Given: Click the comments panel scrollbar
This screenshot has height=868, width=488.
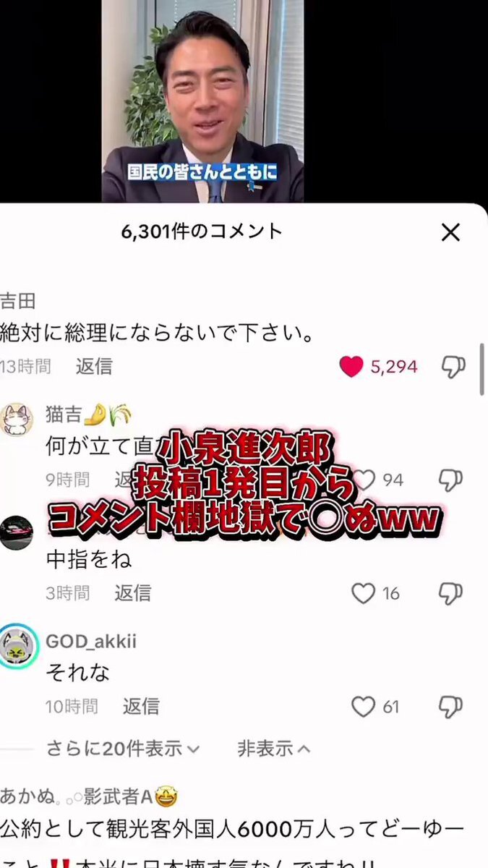Looking at the screenshot, I should [482, 369].
